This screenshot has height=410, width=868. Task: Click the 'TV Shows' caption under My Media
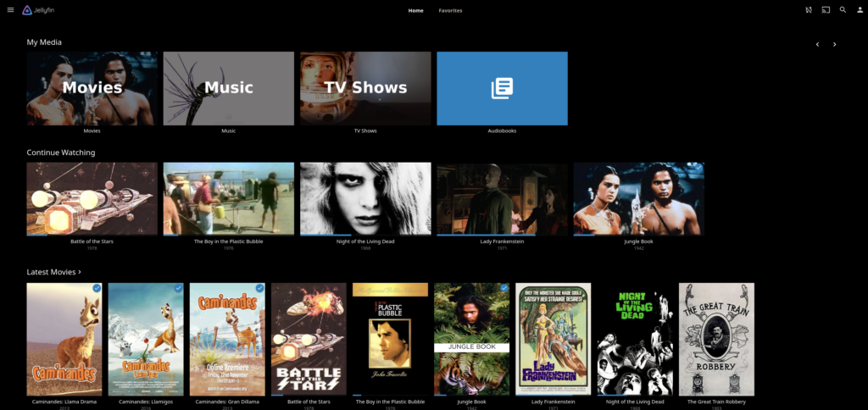tap(365, 131)
